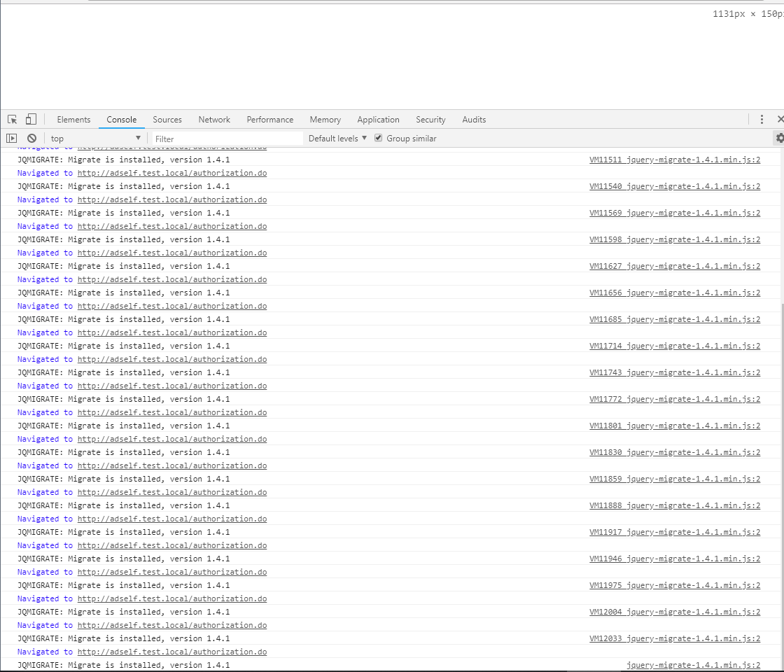Screen dimensions: 784x672
Task: Open the Sources tab
Action: (167, 120)
